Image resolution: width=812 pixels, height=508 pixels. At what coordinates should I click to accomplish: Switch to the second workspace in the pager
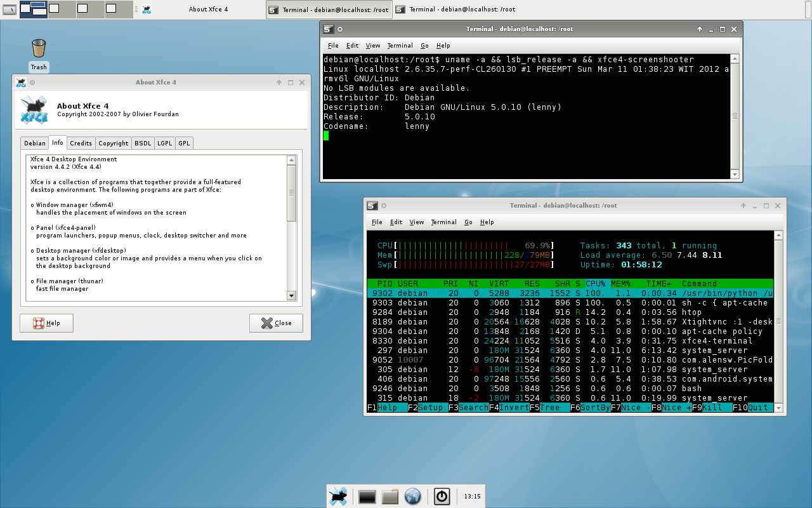[62, 9]
